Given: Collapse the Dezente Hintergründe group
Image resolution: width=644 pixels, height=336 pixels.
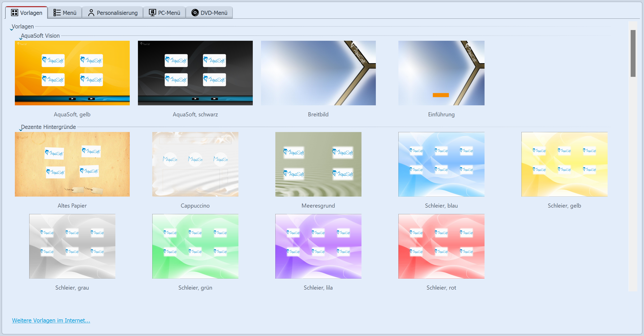Looking at the screenshot, I should (21, 130).
